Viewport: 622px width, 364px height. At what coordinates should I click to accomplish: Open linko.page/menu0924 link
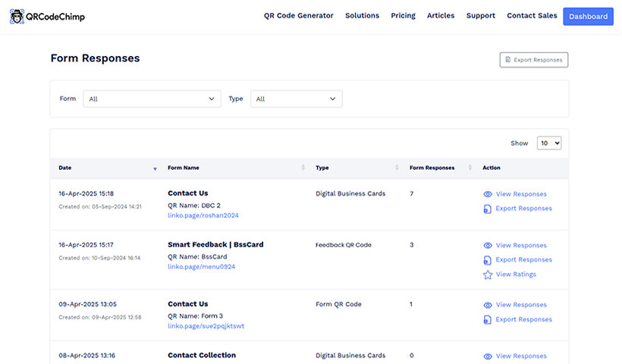202,266
